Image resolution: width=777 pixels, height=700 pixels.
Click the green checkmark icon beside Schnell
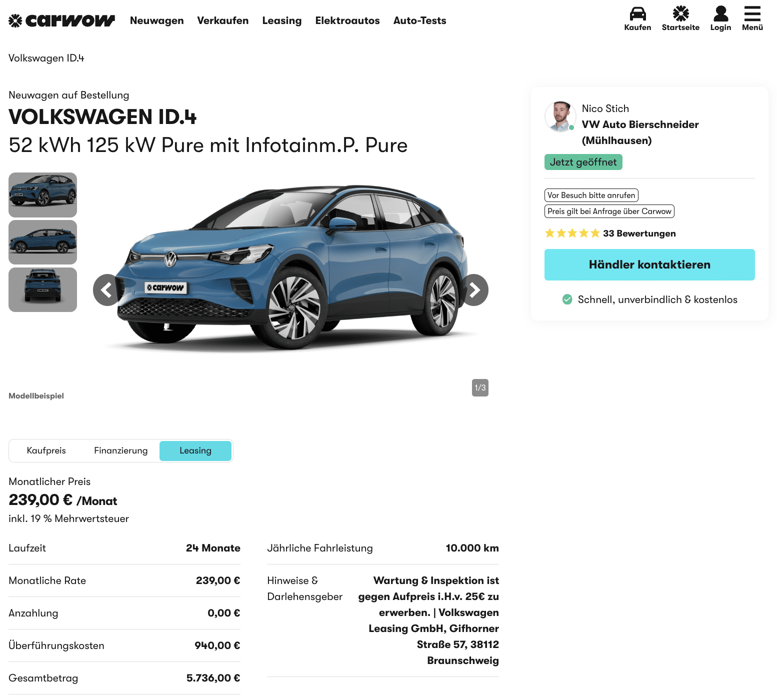[567, 299]
